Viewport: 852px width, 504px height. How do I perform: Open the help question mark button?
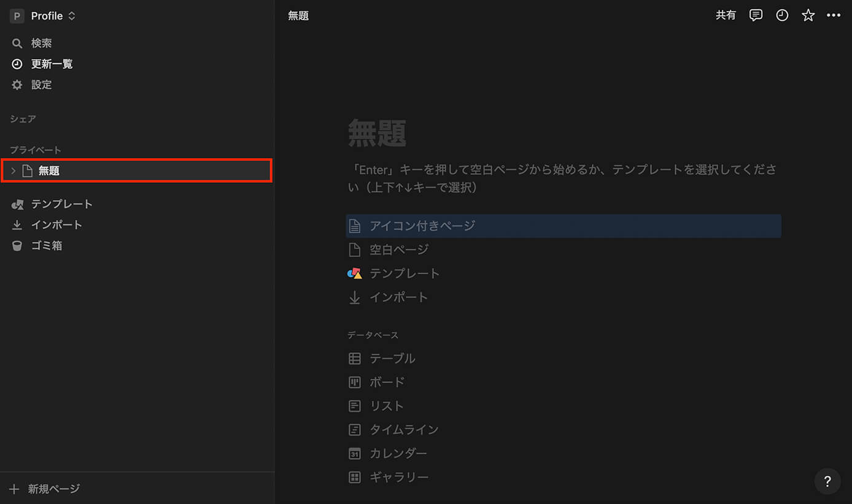[827, 481]
